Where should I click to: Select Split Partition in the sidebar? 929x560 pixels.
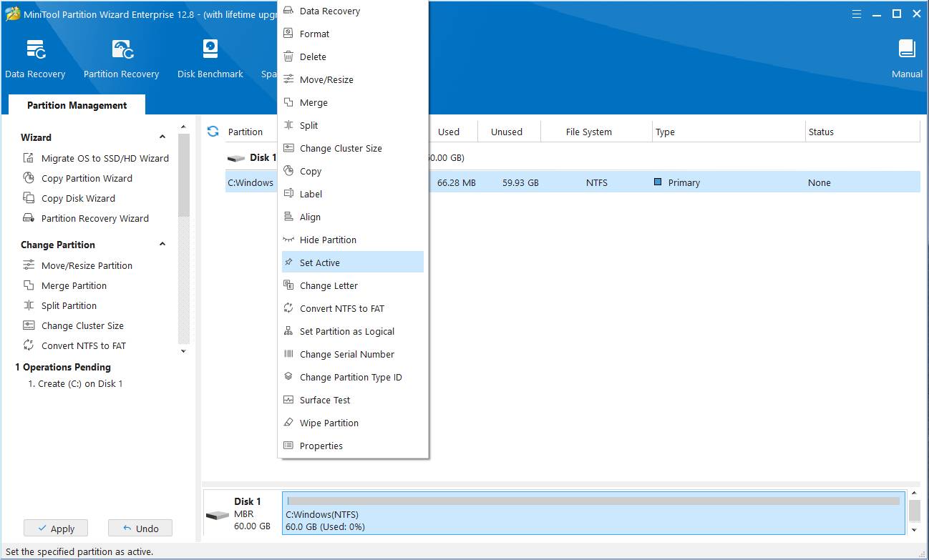(x=69, y=305)
